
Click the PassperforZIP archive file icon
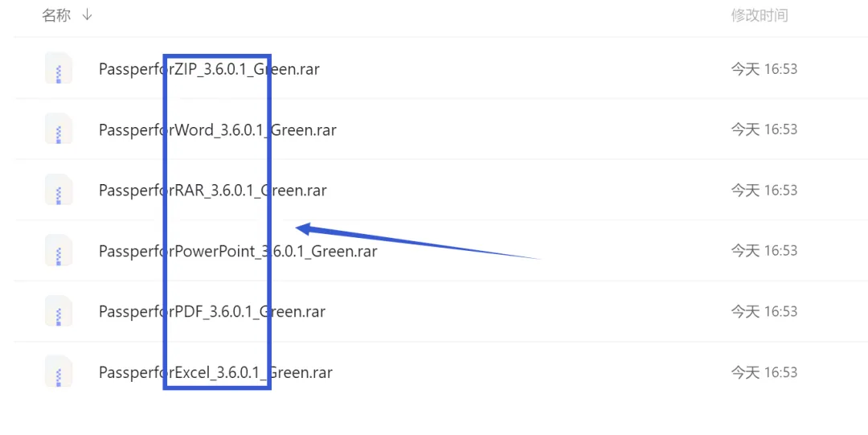tap(59, 68)
